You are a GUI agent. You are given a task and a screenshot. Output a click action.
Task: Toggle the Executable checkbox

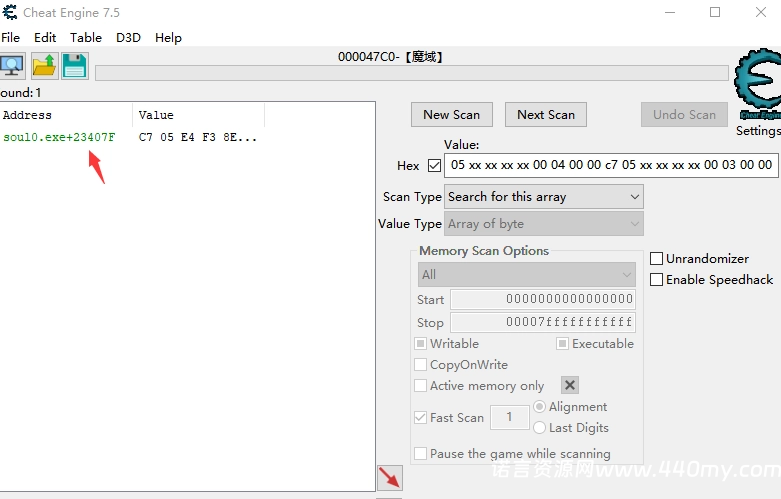point(562,344)
